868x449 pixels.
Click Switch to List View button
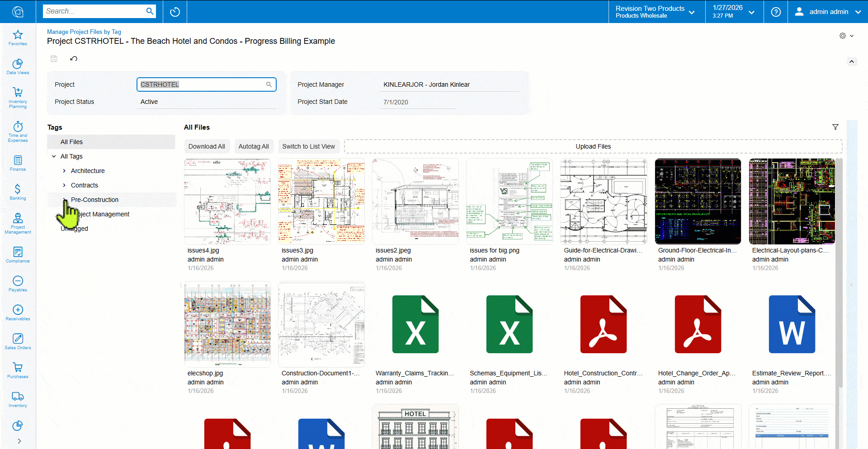[308, 146]
